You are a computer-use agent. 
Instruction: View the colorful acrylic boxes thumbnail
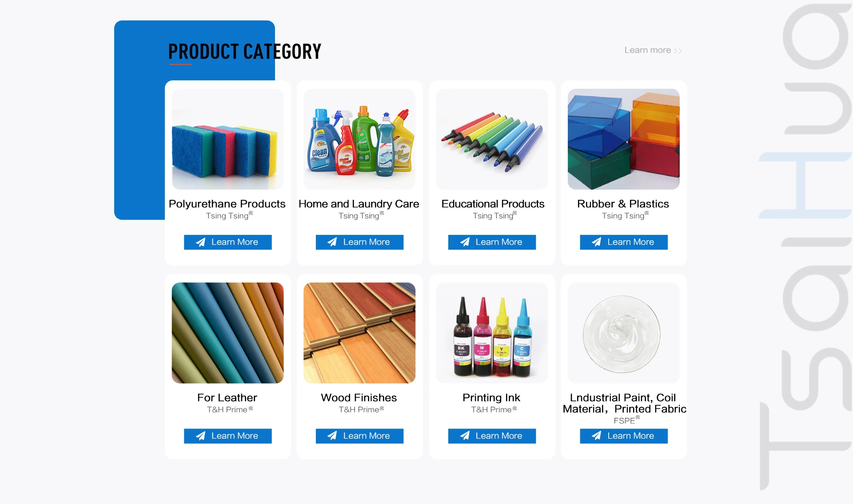pyautogui.click(x=624, y=139)
